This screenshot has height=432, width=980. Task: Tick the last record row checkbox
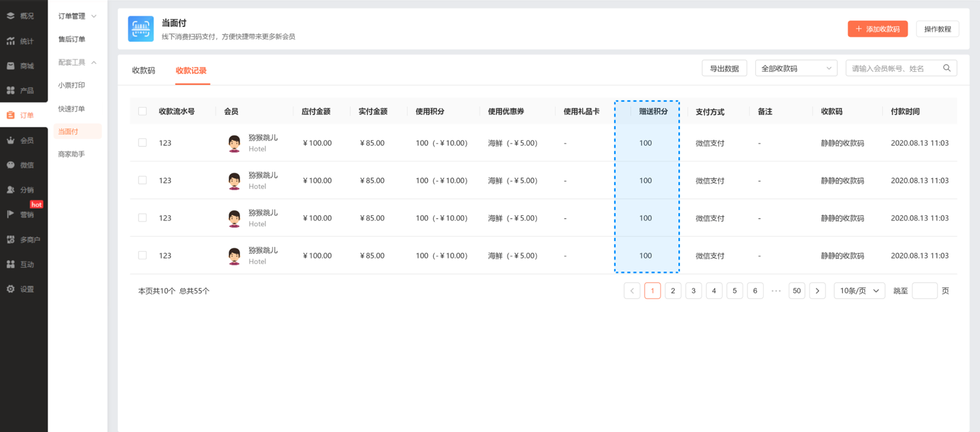coord(143,256)
